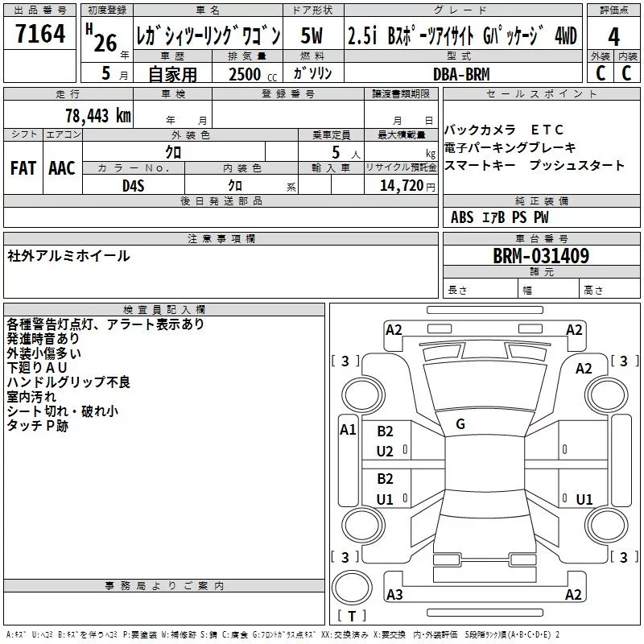Click the first registration year H26
Screen dimensions: 644x644
tap(102, 39)
